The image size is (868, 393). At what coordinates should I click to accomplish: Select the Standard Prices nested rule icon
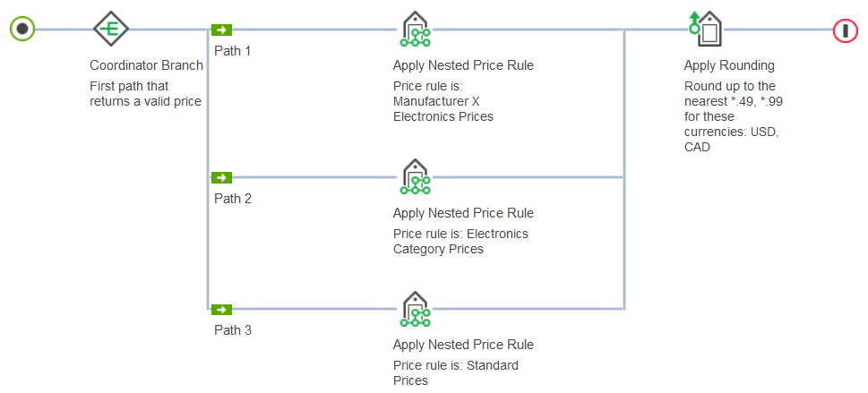tap(415, 309)
